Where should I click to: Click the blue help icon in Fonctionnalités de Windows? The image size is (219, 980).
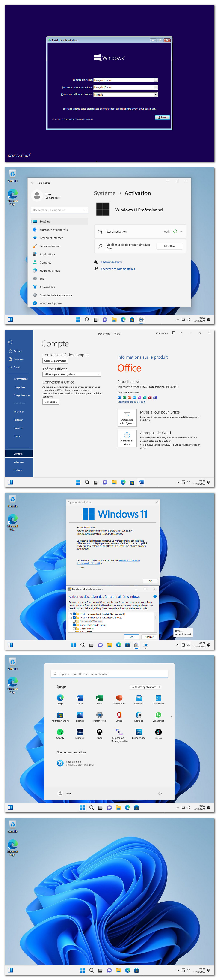[155, 596]
